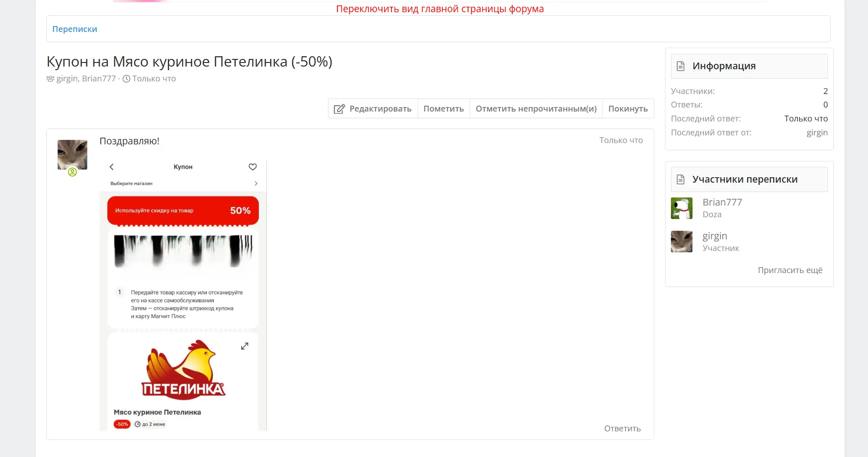
Task: Expand the Выберите магазин chevron in coupon
Action: click(x=256, y=184)
